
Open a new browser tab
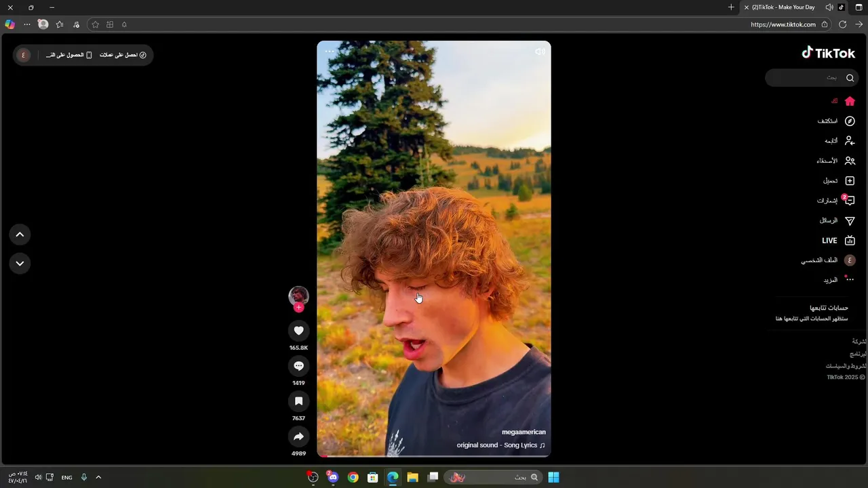731,7
